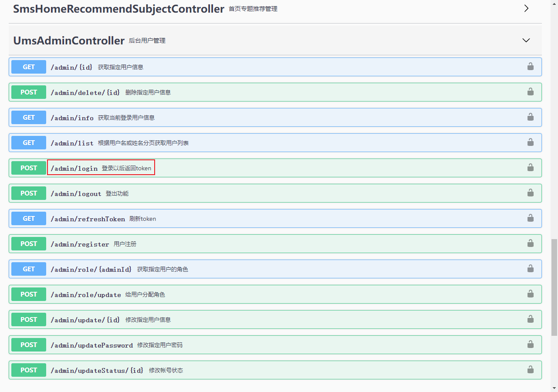
Task: Click POST button for /admin/update/{id}
Action: (x=29, y=320)
